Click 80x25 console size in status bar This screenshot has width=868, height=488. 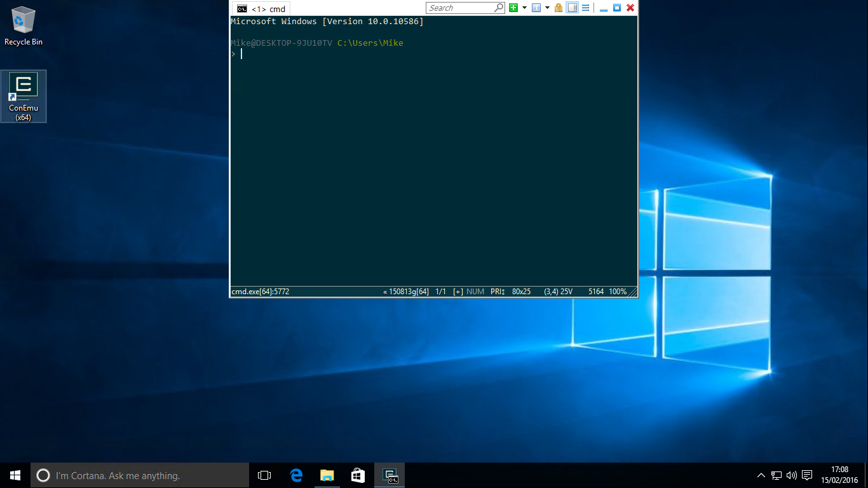point(521,292)
